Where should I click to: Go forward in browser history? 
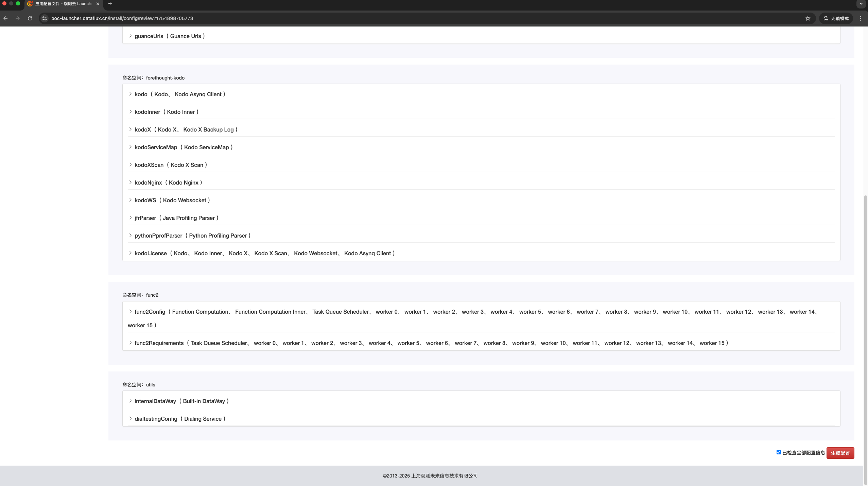click(18, 18)
